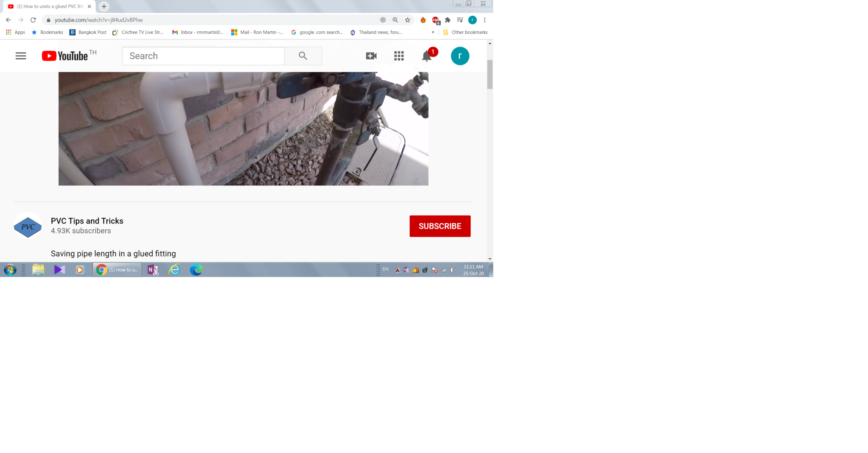Screen dimensions: 868x453
Task: Open the Apps bookmark shortcut
Action: (15, 32)
